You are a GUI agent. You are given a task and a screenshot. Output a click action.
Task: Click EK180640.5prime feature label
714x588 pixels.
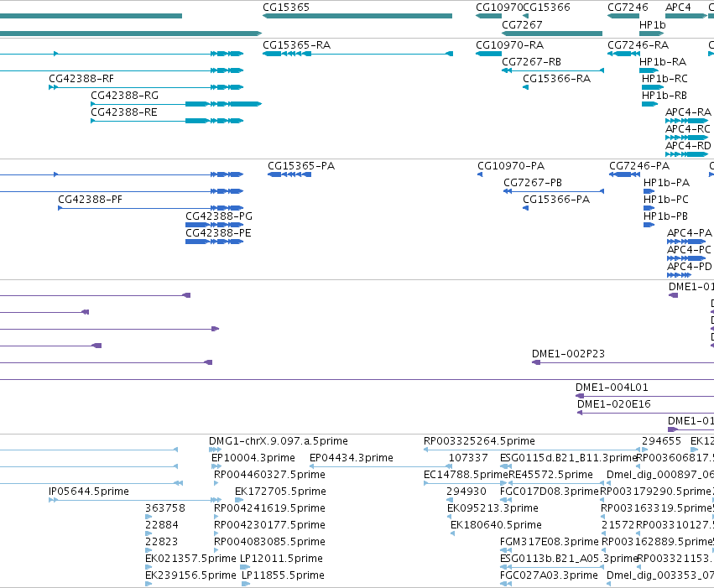[496, 525]
